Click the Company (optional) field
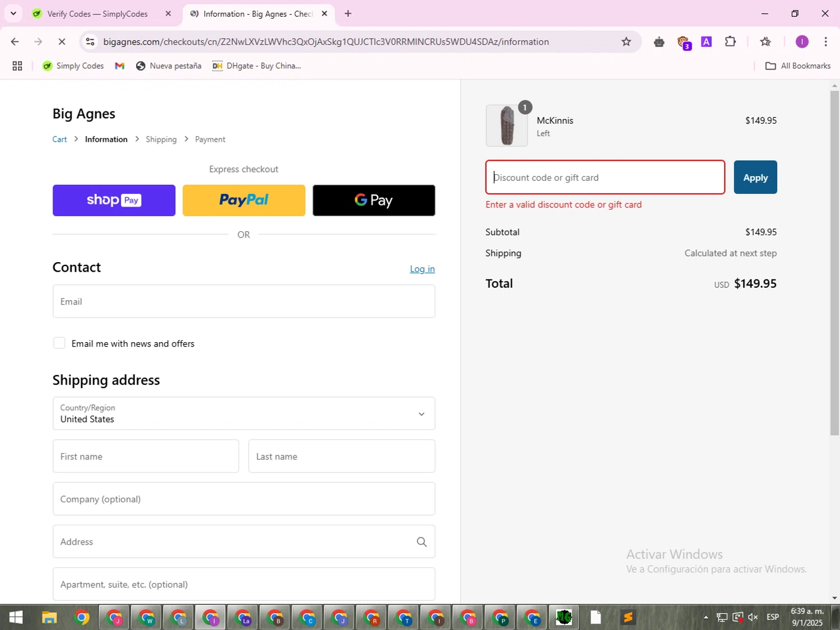Image resolution: width=840 pixels, height=630 pixels. coord(244,499)
